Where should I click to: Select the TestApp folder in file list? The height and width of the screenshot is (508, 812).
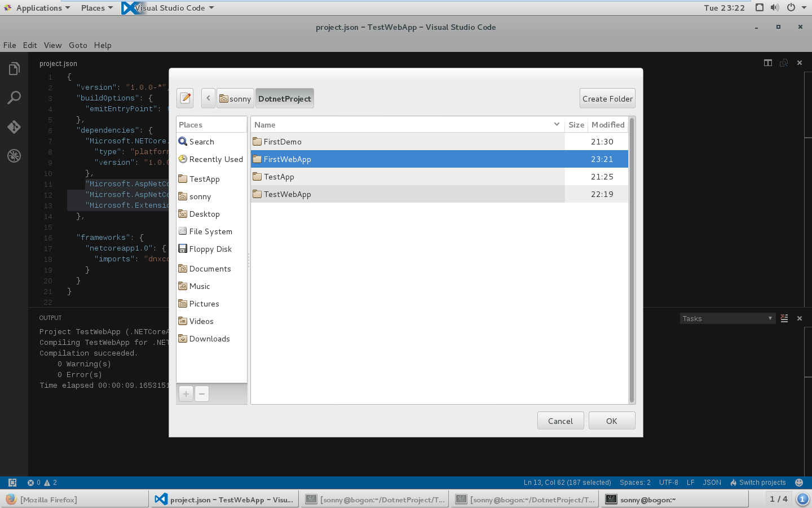click(439, 177)
